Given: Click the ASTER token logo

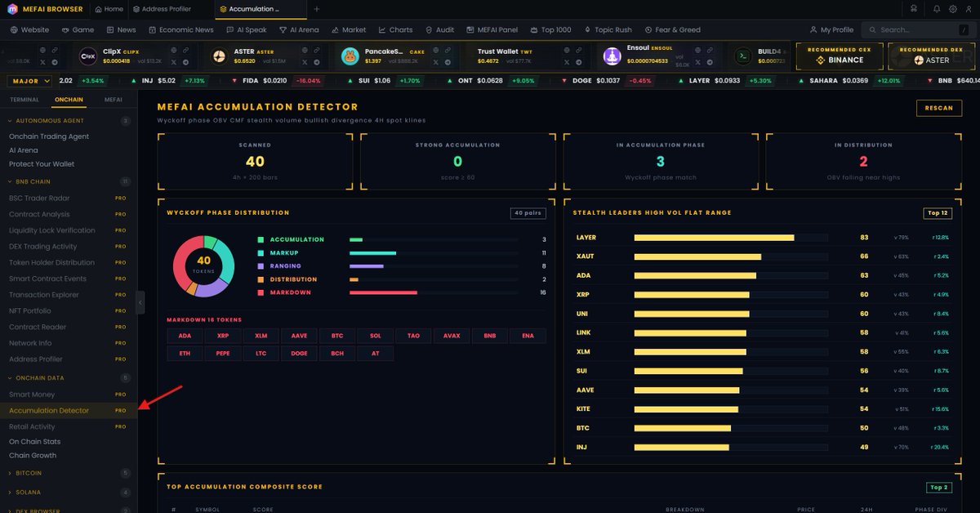Looking at the screenshot, I should pyautogui.click(x=219, y=56).
